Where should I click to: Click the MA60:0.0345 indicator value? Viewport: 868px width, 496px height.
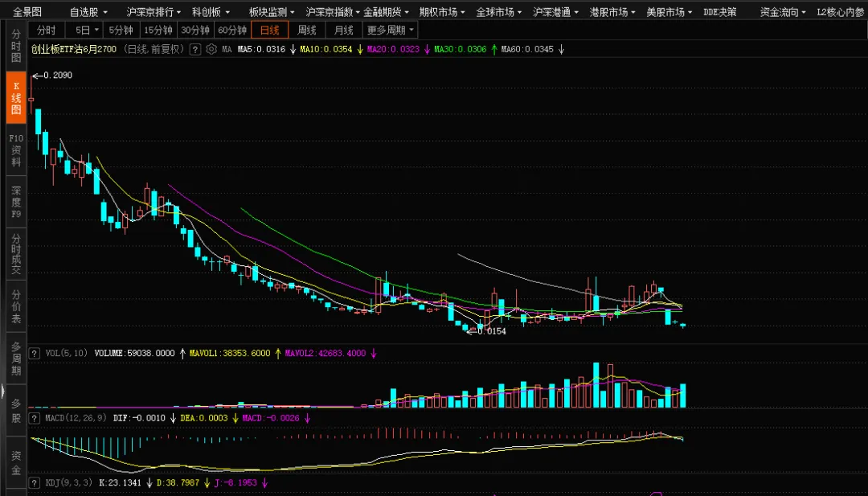[x=527, y=49]
